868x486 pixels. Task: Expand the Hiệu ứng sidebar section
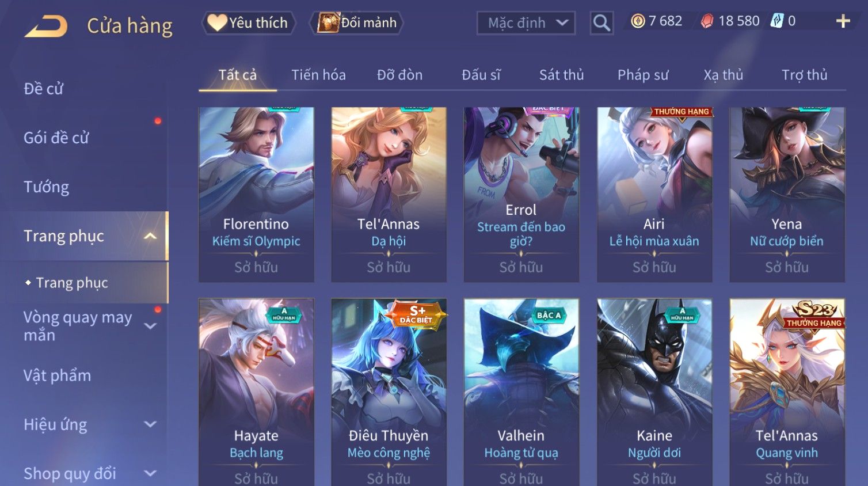(150, 424)
